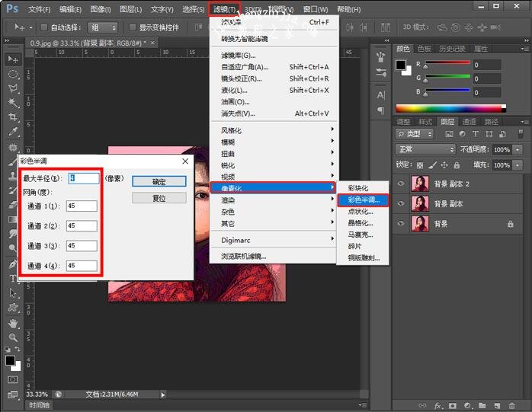Select the Crop tool

(13, 117)
